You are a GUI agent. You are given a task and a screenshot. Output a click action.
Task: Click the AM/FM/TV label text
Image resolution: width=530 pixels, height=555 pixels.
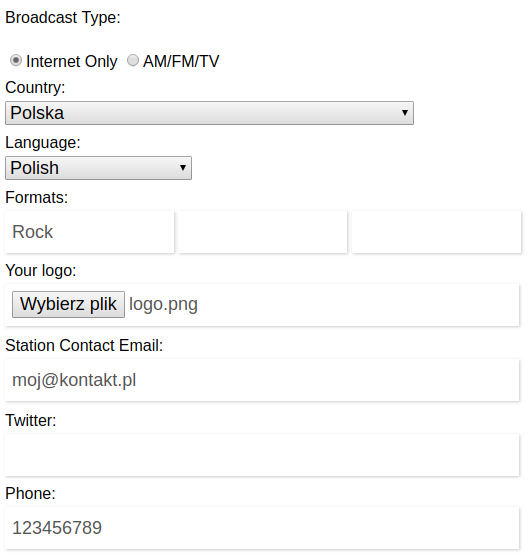click(x=181, y=62)
